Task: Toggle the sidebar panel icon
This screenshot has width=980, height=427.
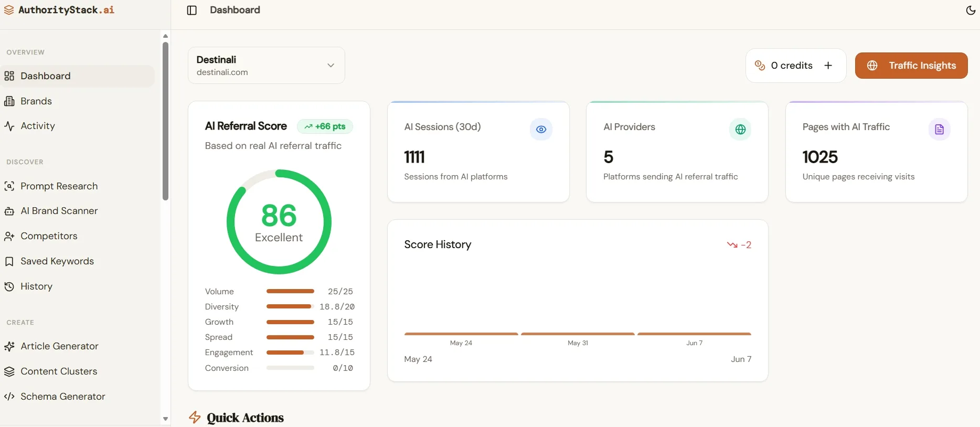Action: click(x=192, y=10)
